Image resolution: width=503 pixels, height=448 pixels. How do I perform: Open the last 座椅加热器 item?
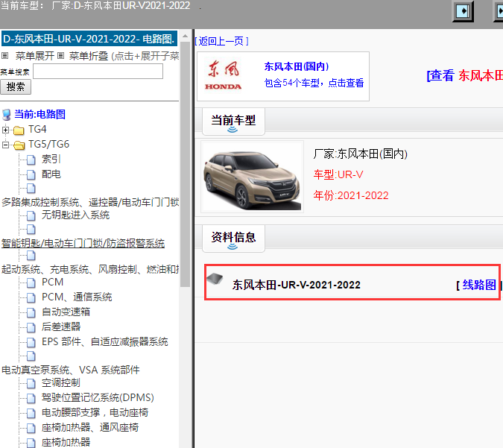66,442
